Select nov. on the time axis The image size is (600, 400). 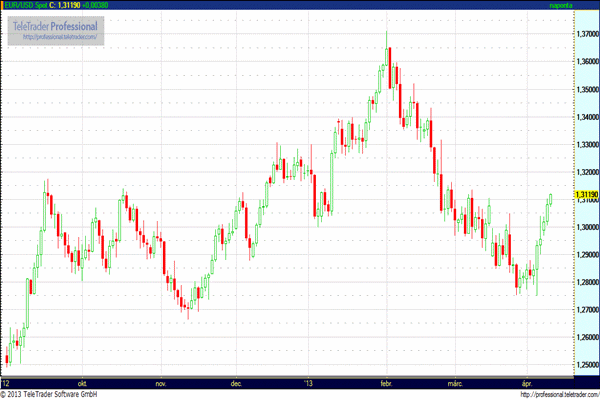click(x=160, y=383)
